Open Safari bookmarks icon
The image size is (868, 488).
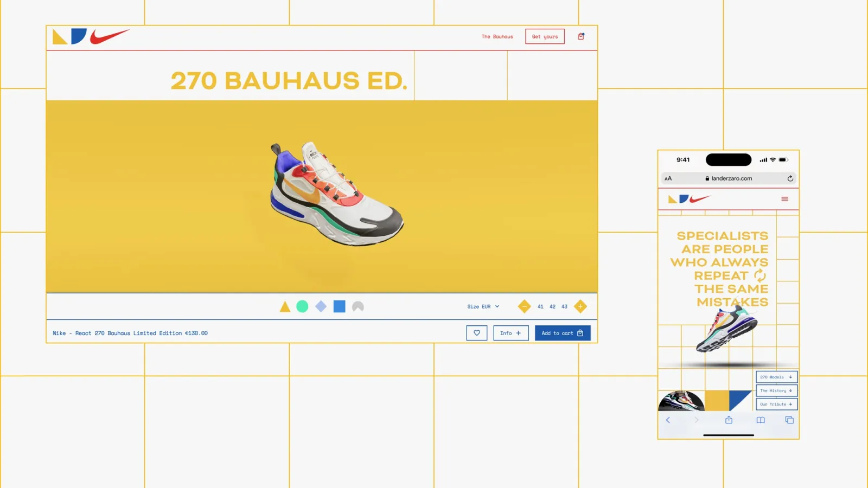pyautogui.click(x=761, y=420)
